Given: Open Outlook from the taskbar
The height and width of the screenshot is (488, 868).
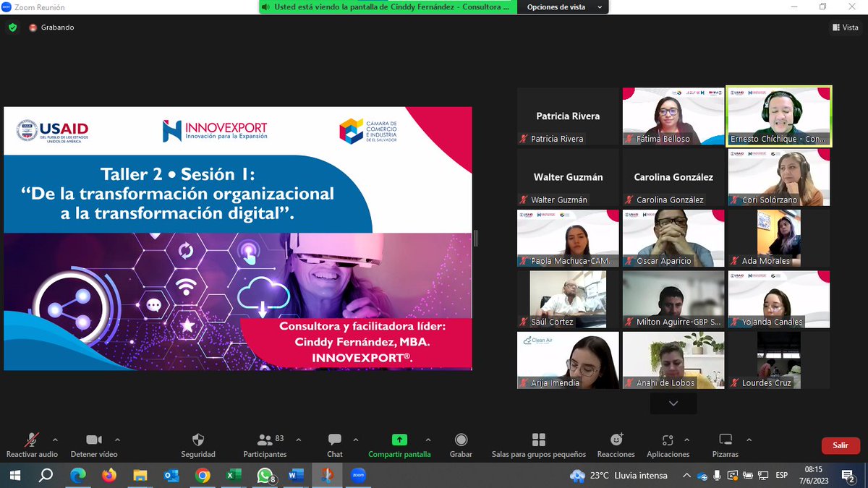Looking at the screenshot, I should point(171,475).
